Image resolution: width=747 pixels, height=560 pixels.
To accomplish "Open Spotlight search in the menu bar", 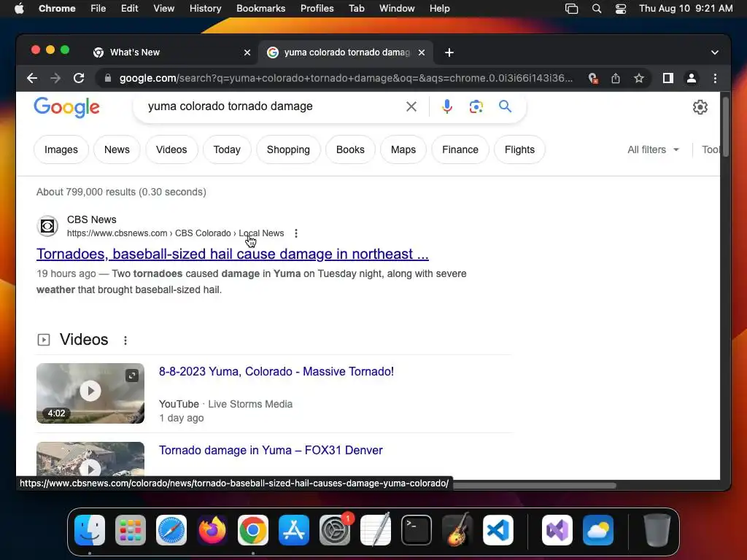I will (597, 9).
